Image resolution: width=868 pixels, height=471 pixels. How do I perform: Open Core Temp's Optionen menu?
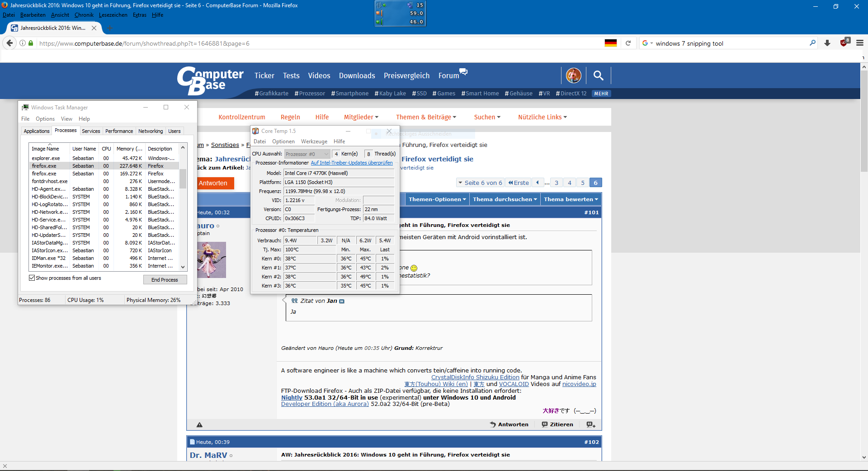[283, 141]
